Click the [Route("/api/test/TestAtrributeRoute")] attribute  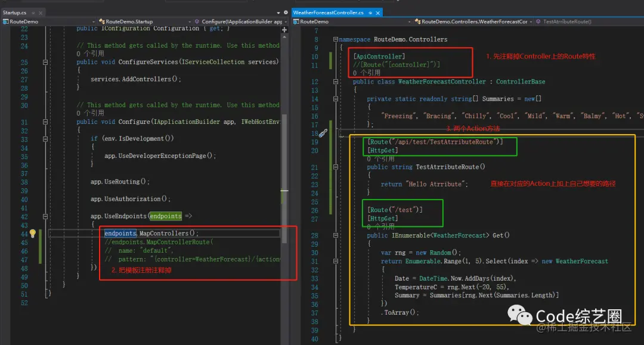tap(435, 142)
